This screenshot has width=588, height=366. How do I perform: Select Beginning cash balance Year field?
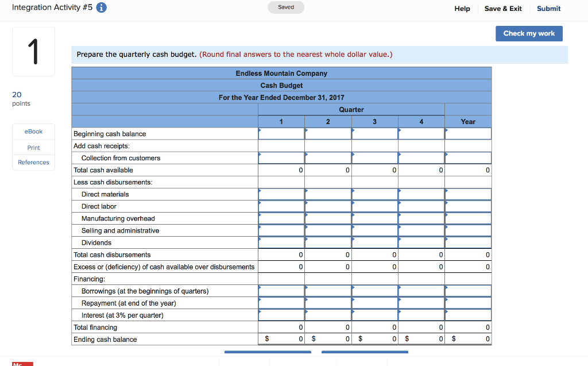tap(468, 134)
